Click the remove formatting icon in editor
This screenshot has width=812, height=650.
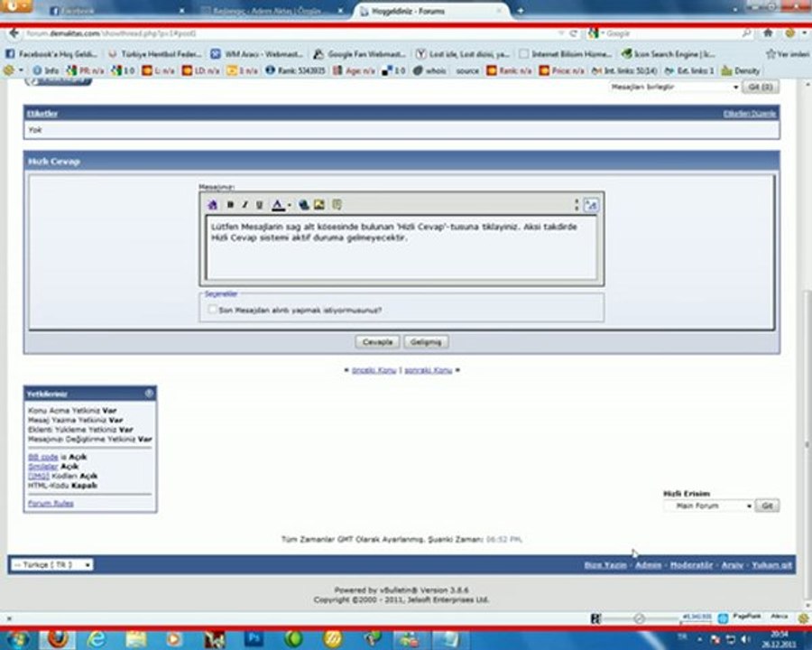point(212,205)
